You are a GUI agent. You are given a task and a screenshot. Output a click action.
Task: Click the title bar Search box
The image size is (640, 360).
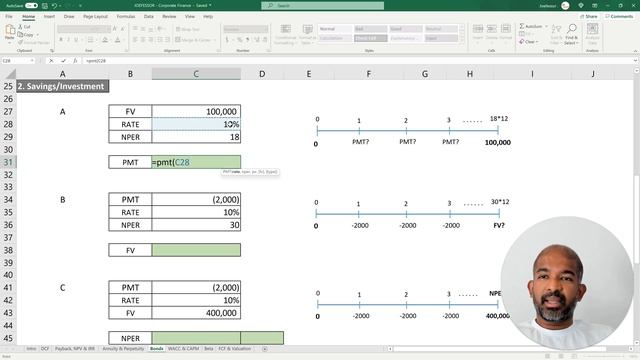click(322, 6)
